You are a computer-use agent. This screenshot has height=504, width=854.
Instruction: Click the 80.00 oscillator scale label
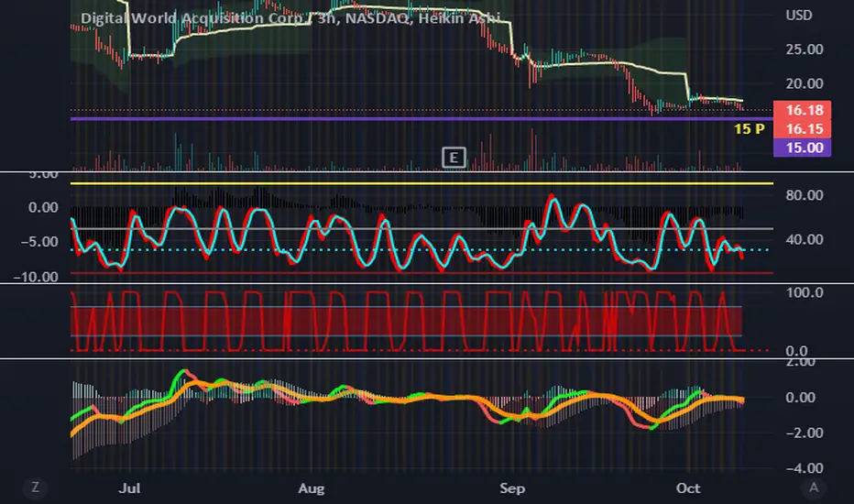[x=805, y=195]
